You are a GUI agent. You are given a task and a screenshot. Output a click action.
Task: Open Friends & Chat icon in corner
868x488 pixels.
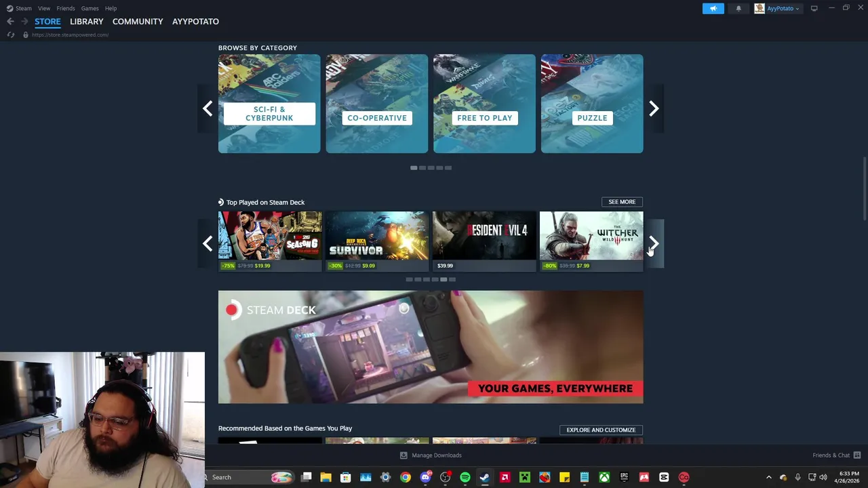point(857,455)
